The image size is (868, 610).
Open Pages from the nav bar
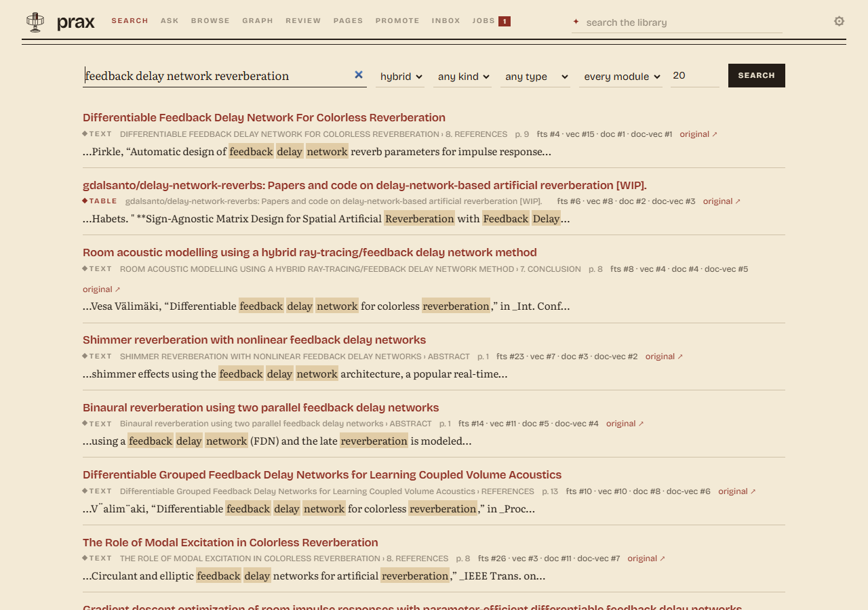click(x=348, y=21)
